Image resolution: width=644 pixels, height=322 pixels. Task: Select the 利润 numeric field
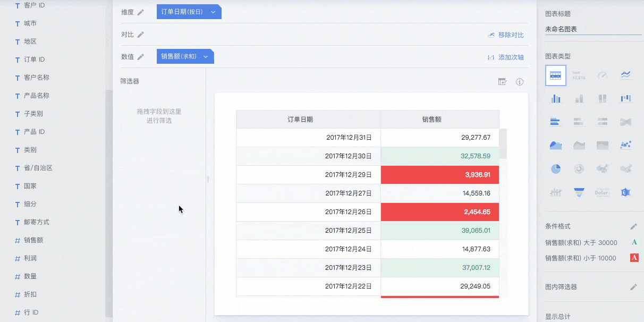pos(30,258)
